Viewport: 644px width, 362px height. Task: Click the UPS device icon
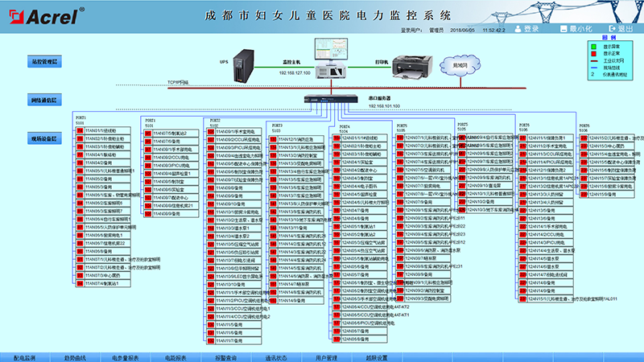tap(244, 66)
